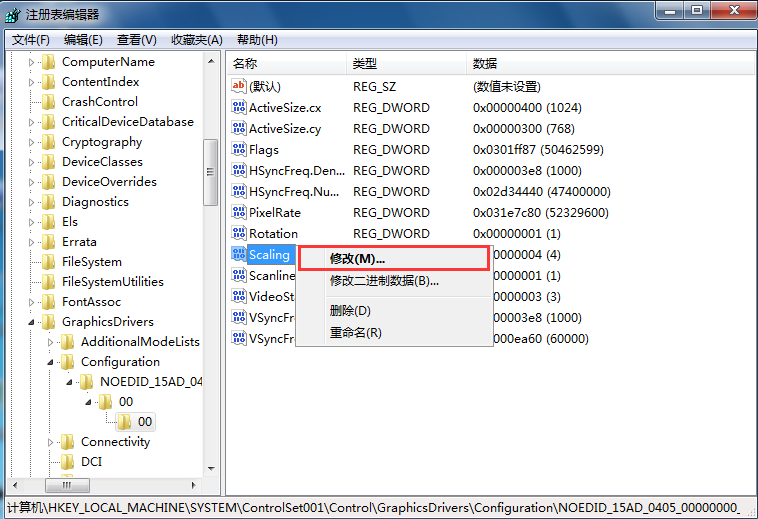Expand the DeviceOverrides tree node
The width and height of the screenshot is (758, 519).
click(x=31, y=182)
